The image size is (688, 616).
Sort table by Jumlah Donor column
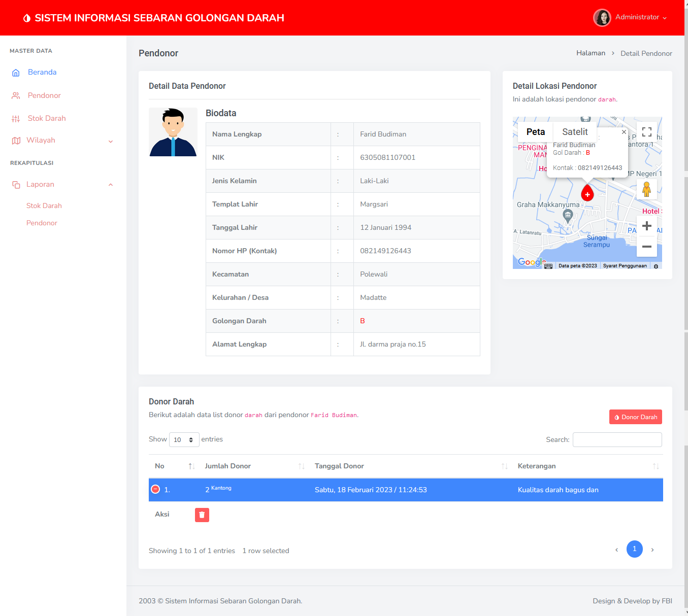click(x=228, y=466)
